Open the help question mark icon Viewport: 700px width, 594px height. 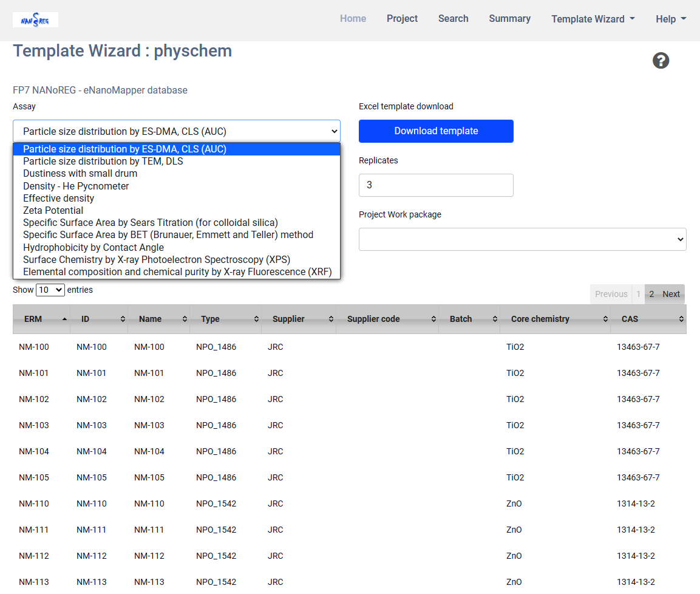click(x=661, y=61)
